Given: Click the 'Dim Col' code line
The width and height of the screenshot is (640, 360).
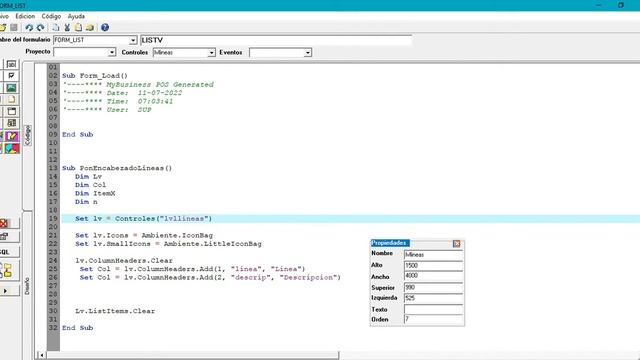Looking at the screenshot, I should (90, 185).
